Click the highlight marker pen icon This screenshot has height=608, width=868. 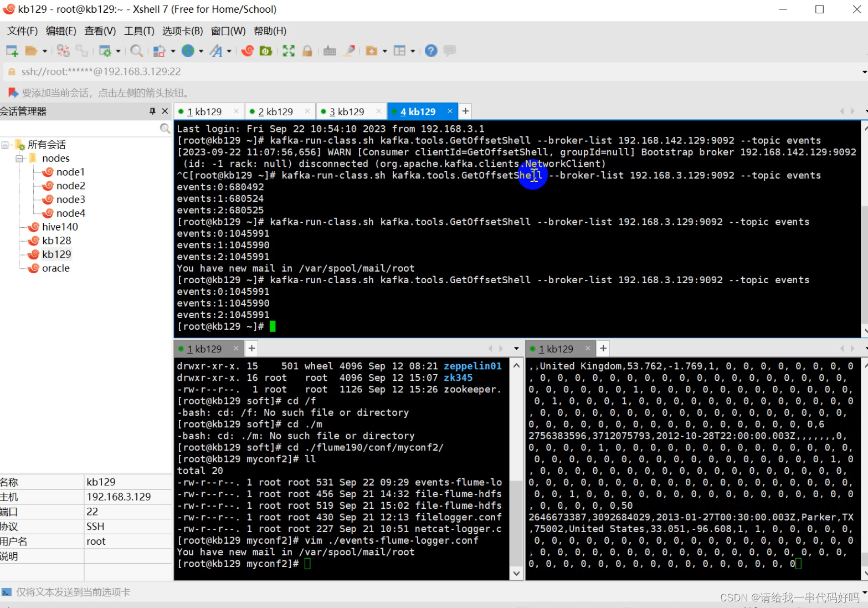coord(349,51)
